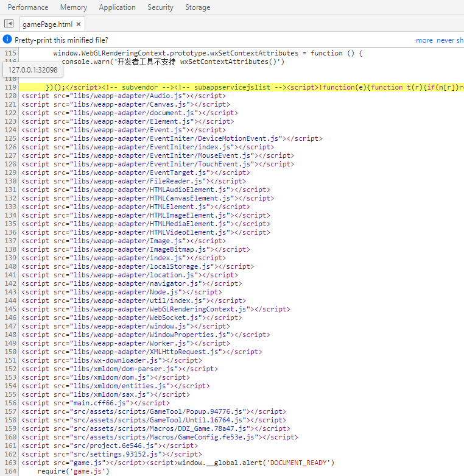The image size is (464, 476).
Task: Click the DeviceMotionEvent.js script line
Action: click(172, 138)
